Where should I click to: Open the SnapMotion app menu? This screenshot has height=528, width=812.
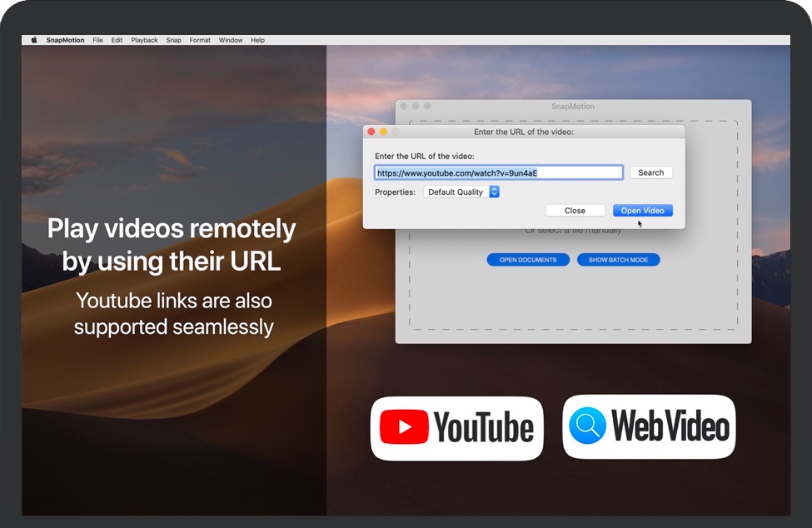point(65,40)
